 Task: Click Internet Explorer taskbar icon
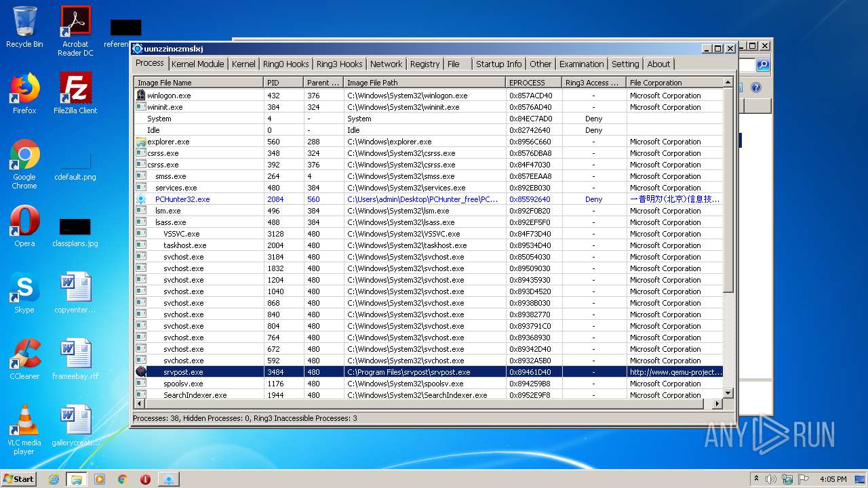click(54, 479)
